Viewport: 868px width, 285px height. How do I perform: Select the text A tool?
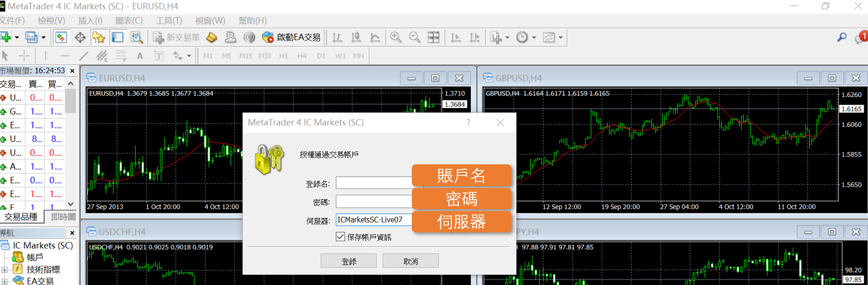(140, 56)
